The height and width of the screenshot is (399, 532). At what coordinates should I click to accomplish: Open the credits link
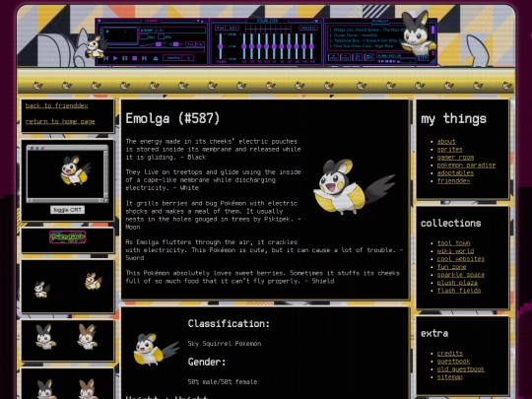(x=449, y=354)
